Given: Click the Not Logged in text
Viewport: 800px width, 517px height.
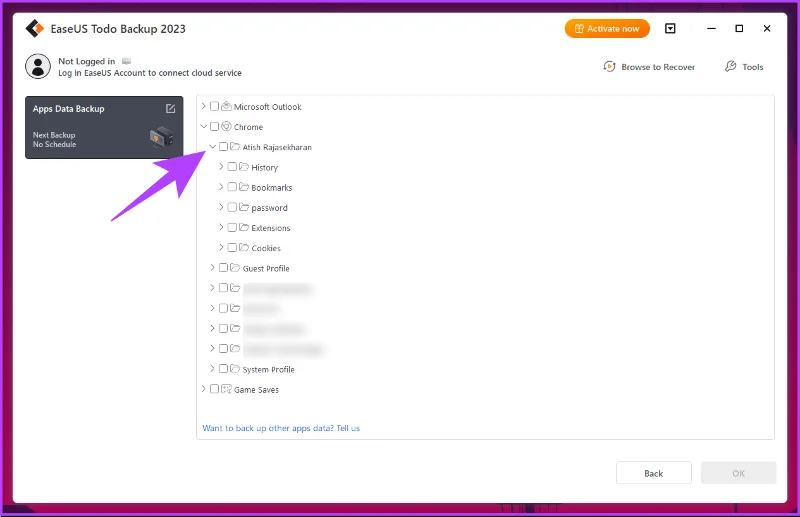Looking at the screenshot, I should [87, 61].
